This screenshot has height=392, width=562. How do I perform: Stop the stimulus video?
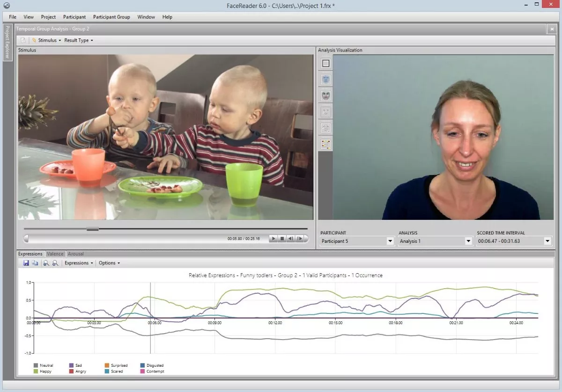click(282, 239)
